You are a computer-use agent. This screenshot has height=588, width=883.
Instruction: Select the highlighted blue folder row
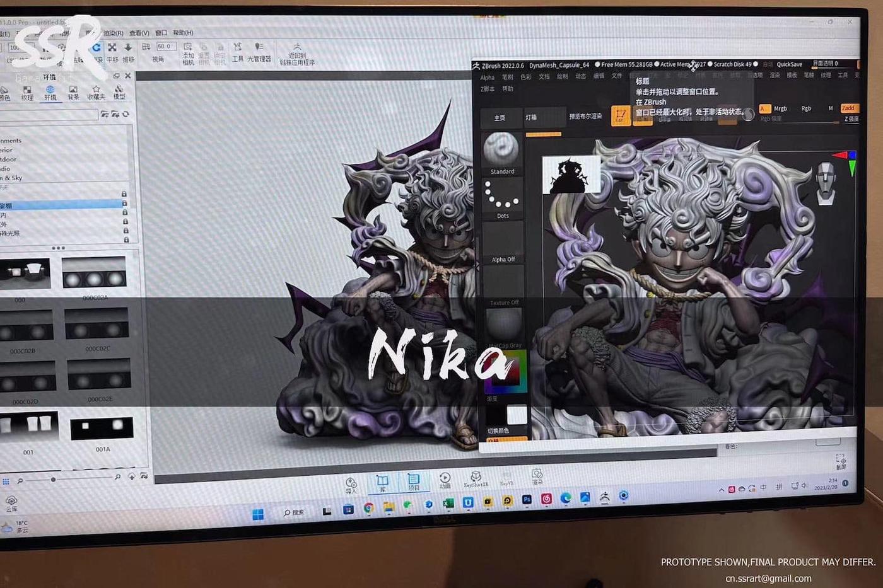click(x=63, y=205)
